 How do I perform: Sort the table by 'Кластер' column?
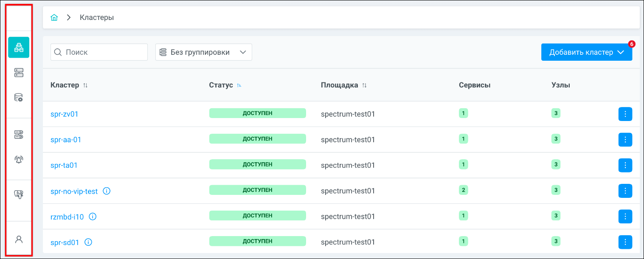85,85
